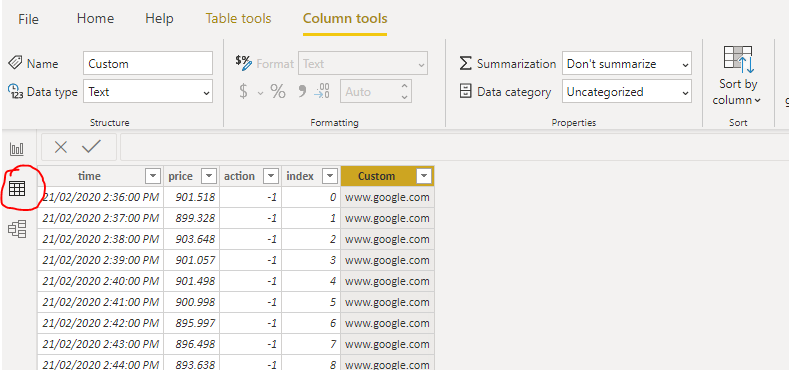The width and height of the screenshot is (789, 370).
Task: Click price cell 903.648
Action: click(x=192, y=239)
